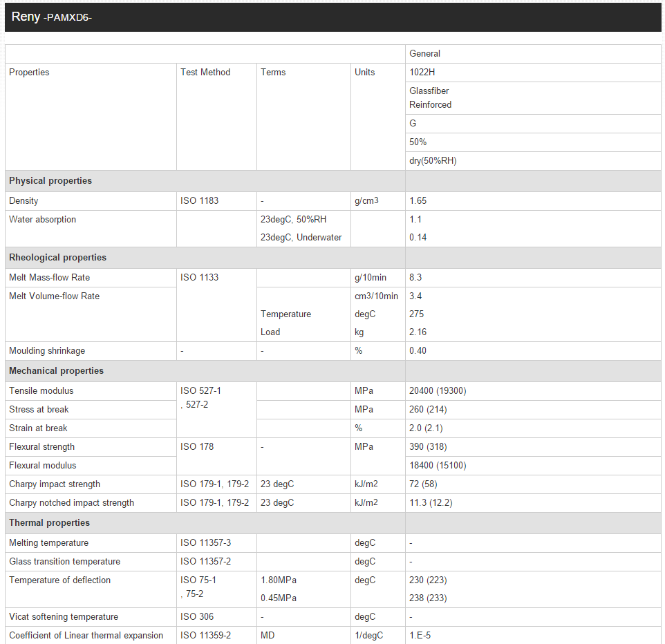Click the 'Moulding shrinkage' row label

[x=46, y=351]
